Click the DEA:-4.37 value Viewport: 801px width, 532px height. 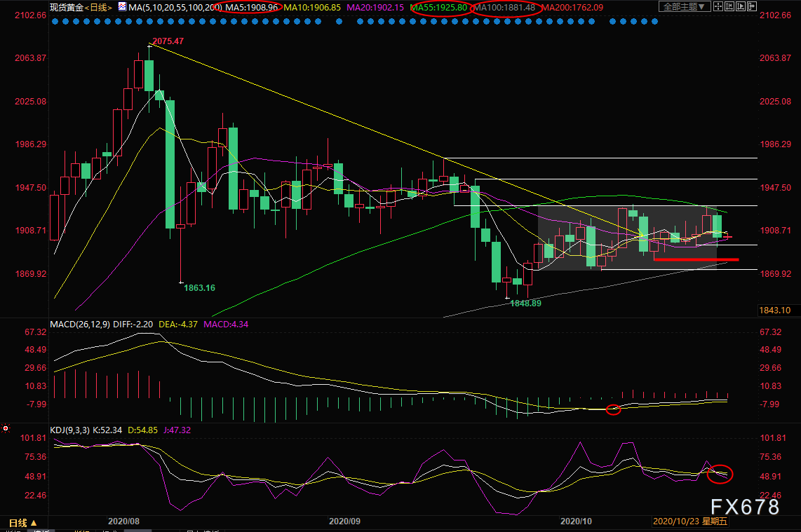click(x=177, y=325)
